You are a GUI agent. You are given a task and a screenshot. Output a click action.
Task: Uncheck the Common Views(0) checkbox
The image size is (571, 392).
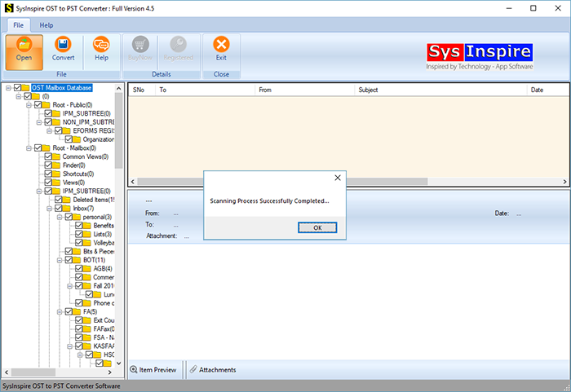[x=48, y=156]
